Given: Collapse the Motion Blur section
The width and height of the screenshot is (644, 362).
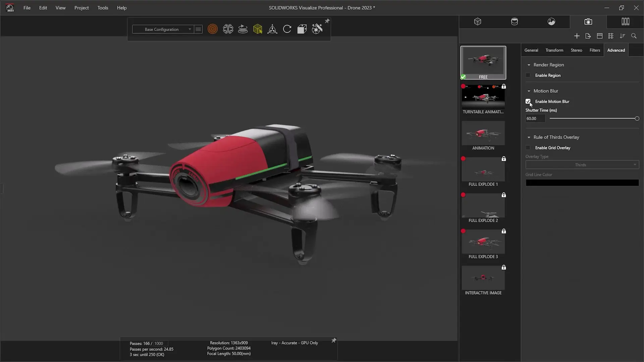Looking at the screenshot, I should pyautogui.click(x=529, y=91).
